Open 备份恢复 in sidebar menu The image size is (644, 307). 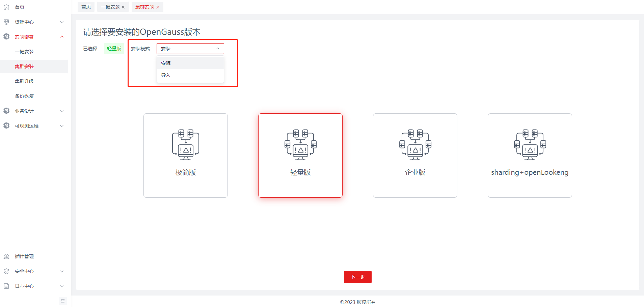click(24, 96)
